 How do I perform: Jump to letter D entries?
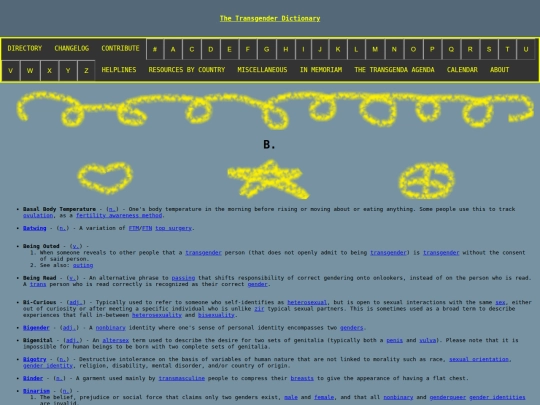click(210, 49)
